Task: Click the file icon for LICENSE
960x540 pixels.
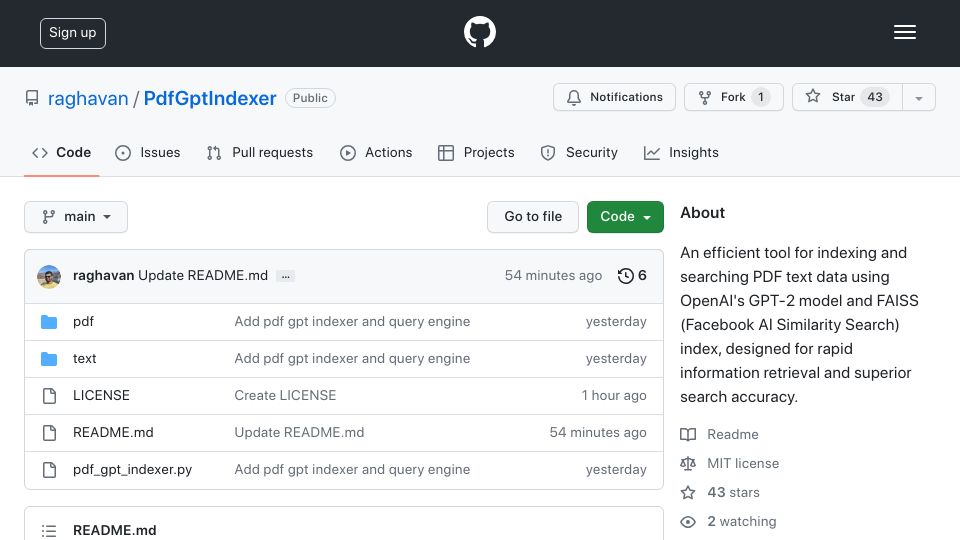Action: (x=50, y=396)
